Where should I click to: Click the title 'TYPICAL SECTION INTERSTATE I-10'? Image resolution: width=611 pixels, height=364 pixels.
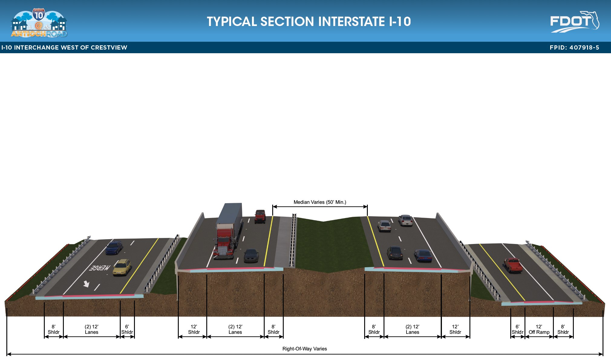(309, 21)
